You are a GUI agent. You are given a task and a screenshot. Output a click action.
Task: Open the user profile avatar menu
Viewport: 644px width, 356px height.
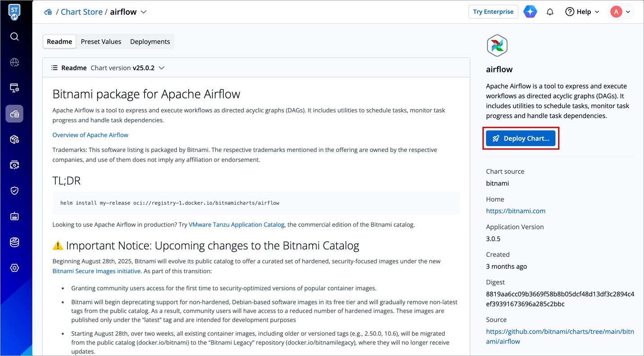[x=621, y=12]
